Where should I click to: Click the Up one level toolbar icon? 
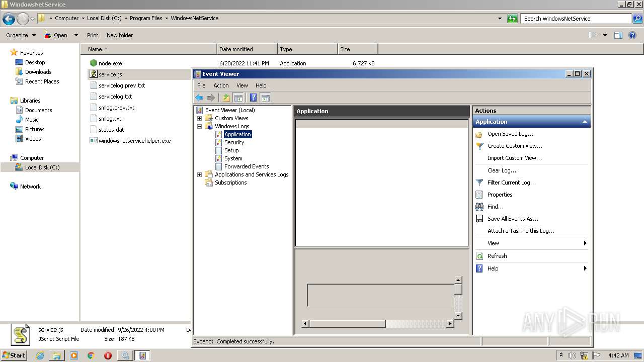[x=226, y=98]
